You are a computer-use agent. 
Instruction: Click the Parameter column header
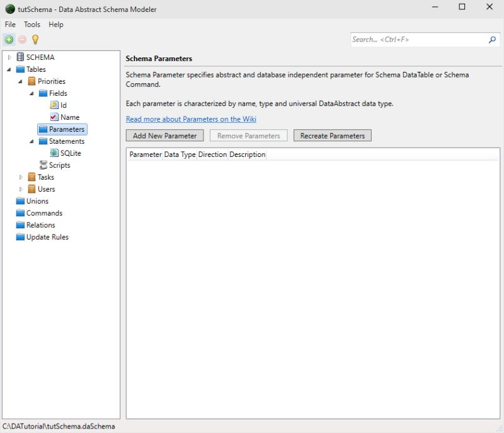tap(146, 154)
